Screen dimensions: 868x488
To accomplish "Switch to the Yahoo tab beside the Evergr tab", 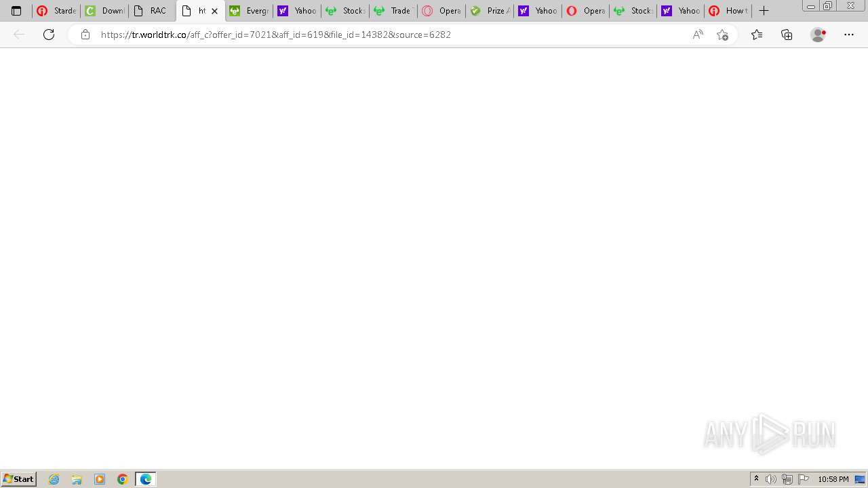I will click(297, 11).
